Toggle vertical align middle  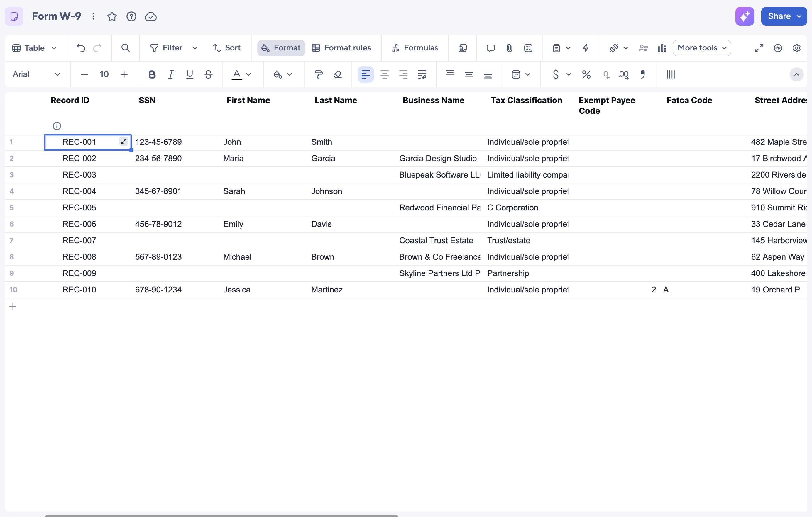coord(469,74)
